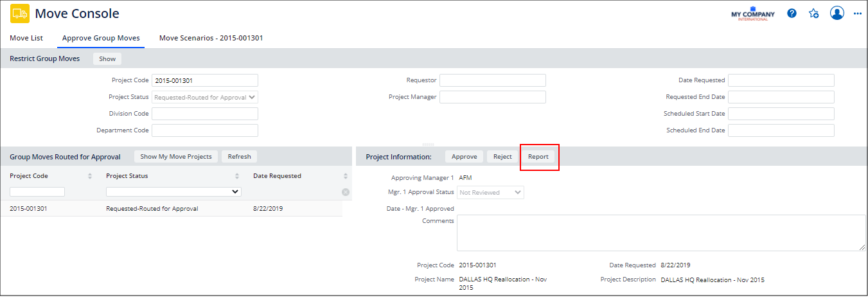
Task: Click into the Comments text area
Action: (x=661, y=233)
